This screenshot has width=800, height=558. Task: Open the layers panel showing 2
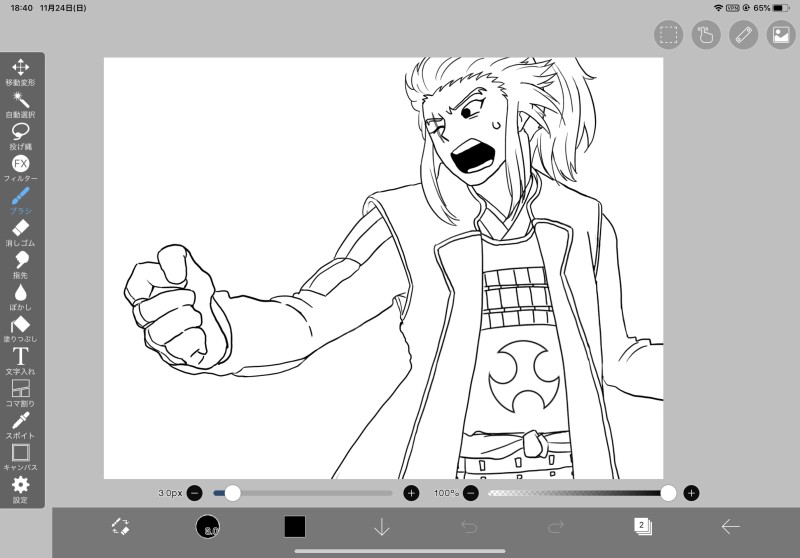point(643,526)
